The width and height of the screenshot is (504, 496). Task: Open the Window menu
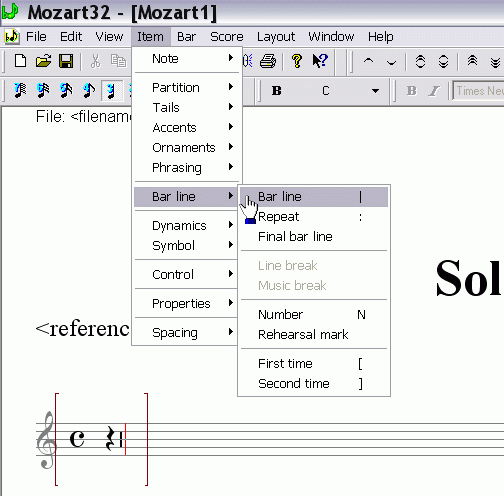tap(331, 36)
